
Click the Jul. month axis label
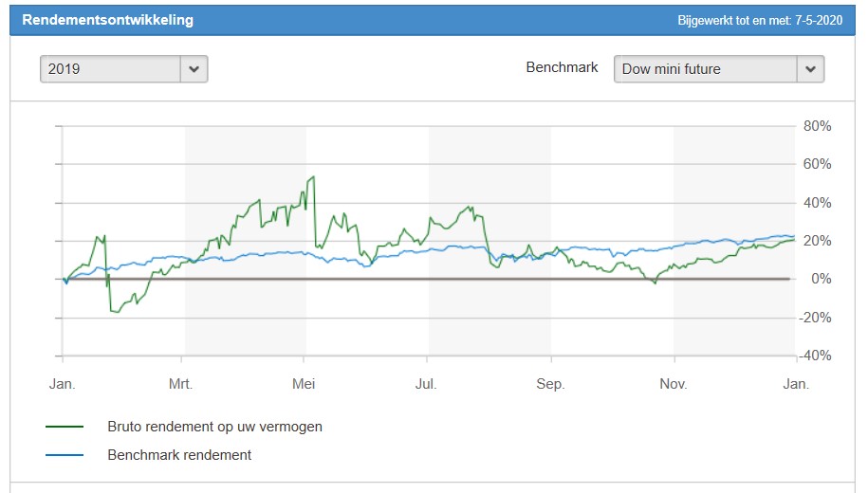[427, 384]
